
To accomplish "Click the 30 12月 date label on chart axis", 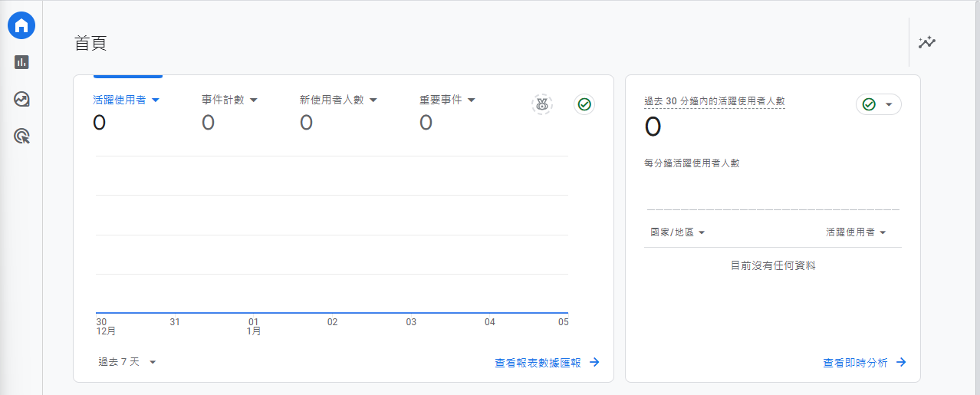I will (106, 327).
